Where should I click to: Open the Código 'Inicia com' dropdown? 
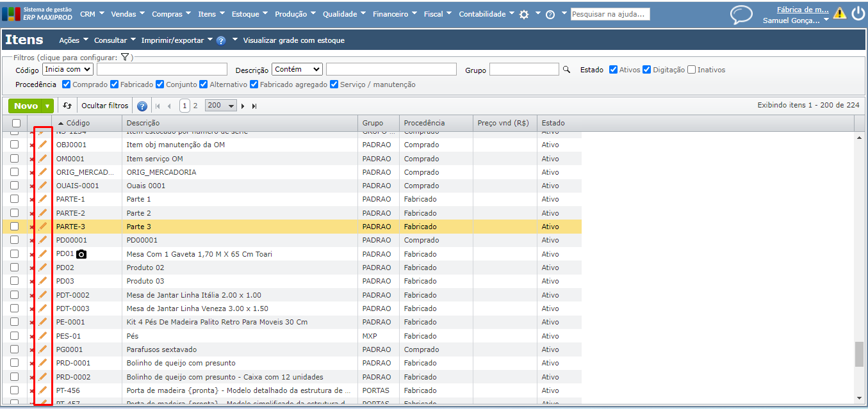pyautogui.click(x=68, y=69)
